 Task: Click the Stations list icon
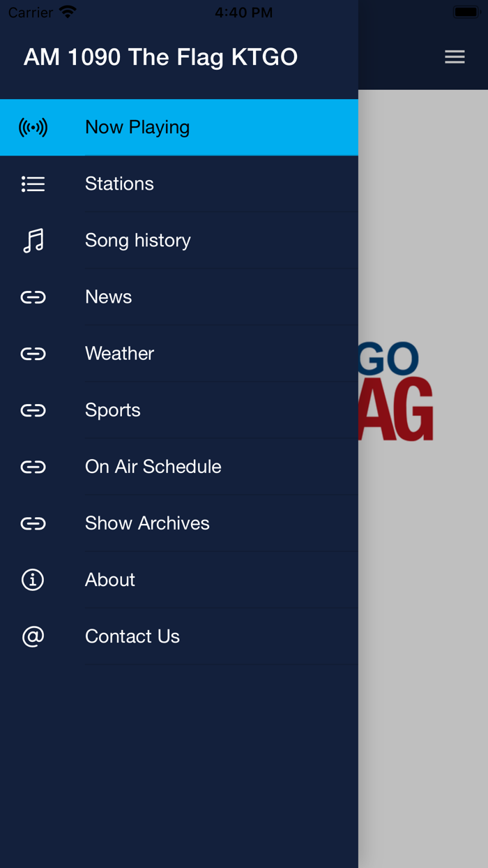coord(33,184)
